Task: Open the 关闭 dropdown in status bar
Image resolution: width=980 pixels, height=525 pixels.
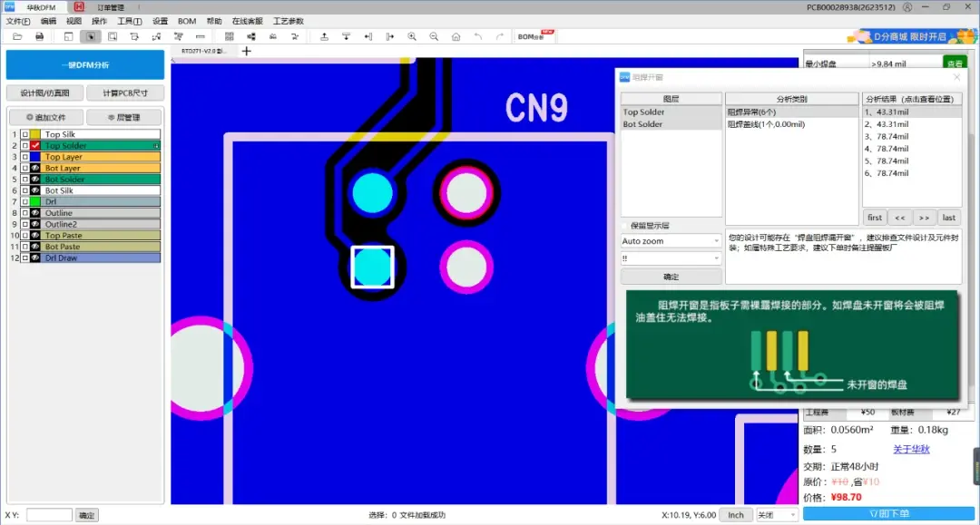Action: point(776,515)
